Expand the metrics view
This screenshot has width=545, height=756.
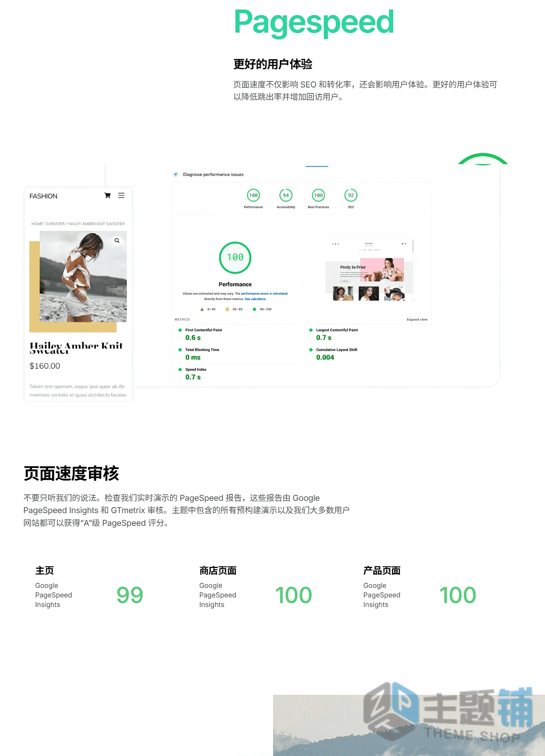pos(417,320)
